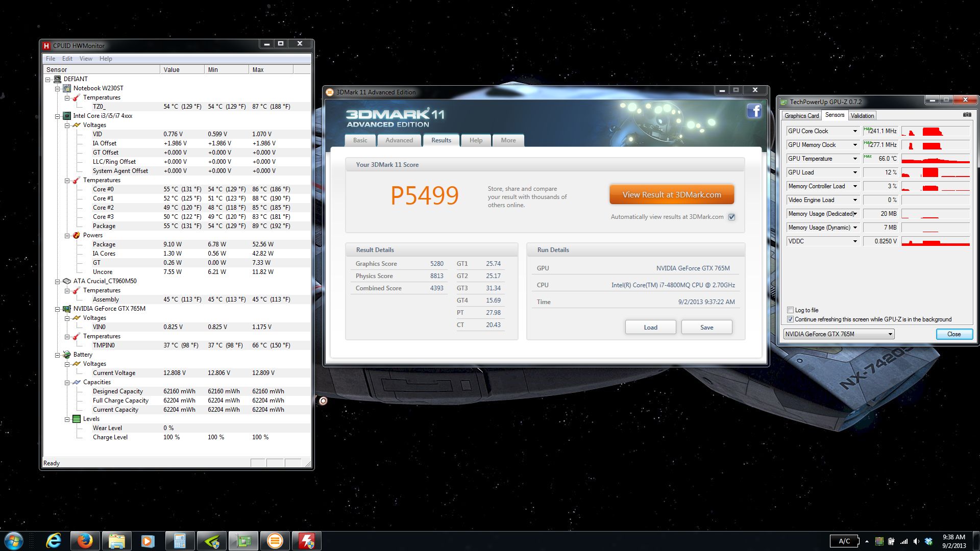
Task: Click the Save button in Run Details
Action: coord(707,327)
